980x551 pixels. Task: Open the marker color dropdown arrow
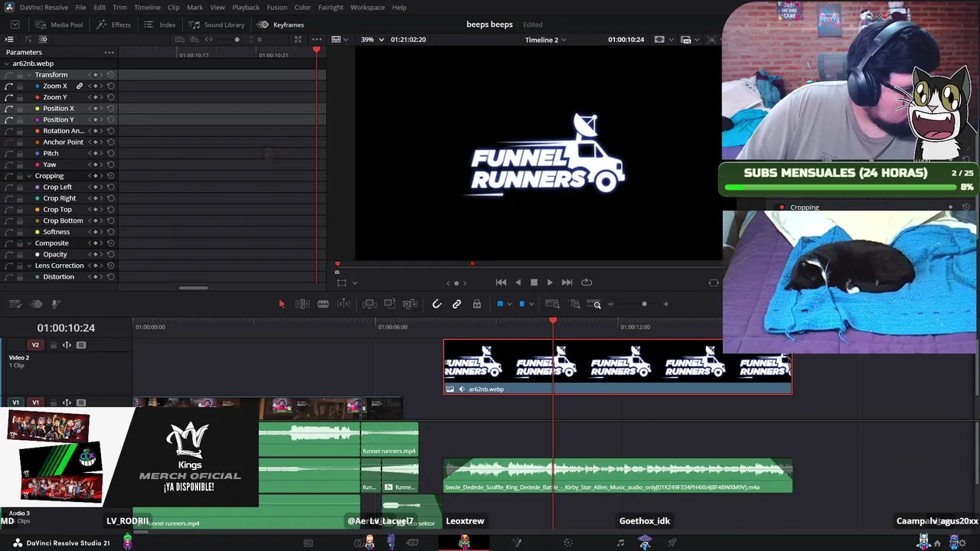tap(531, 305)
